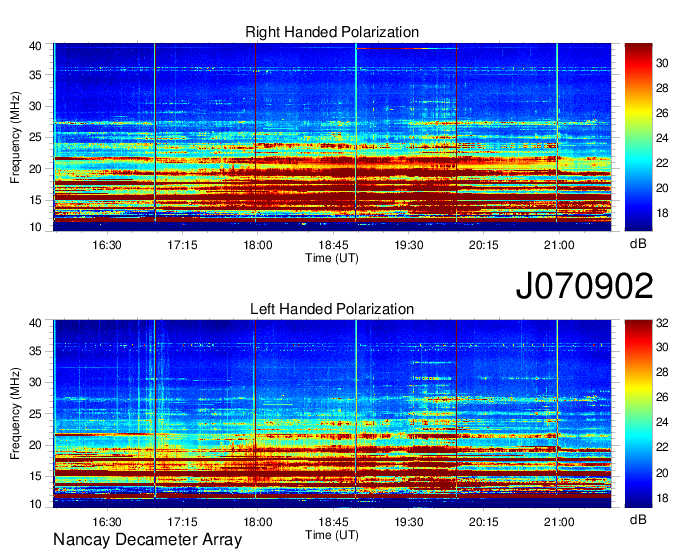Image resolution: width=680 pixels, height=552 pixels.
Task: Click the dB unit label under the Right Handed color bar
Action: click(x=638, y=244)
